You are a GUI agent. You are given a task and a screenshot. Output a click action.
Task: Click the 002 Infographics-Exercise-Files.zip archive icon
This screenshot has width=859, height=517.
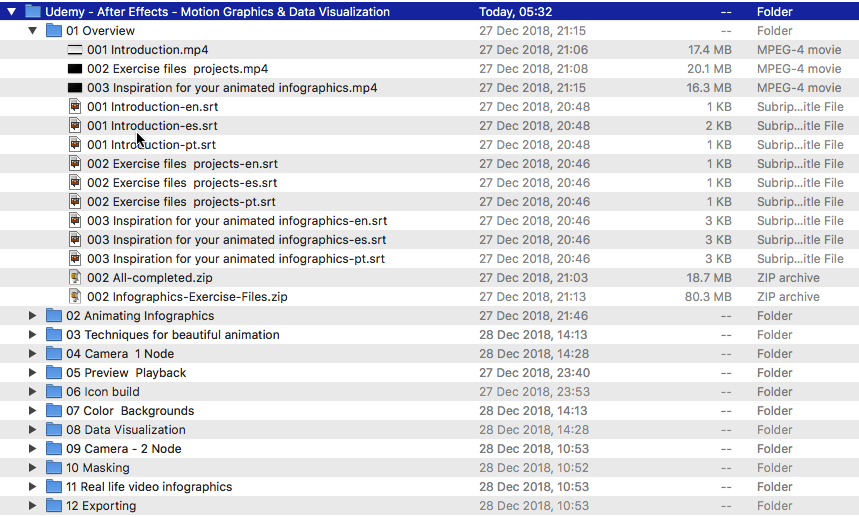coord(75,297)
